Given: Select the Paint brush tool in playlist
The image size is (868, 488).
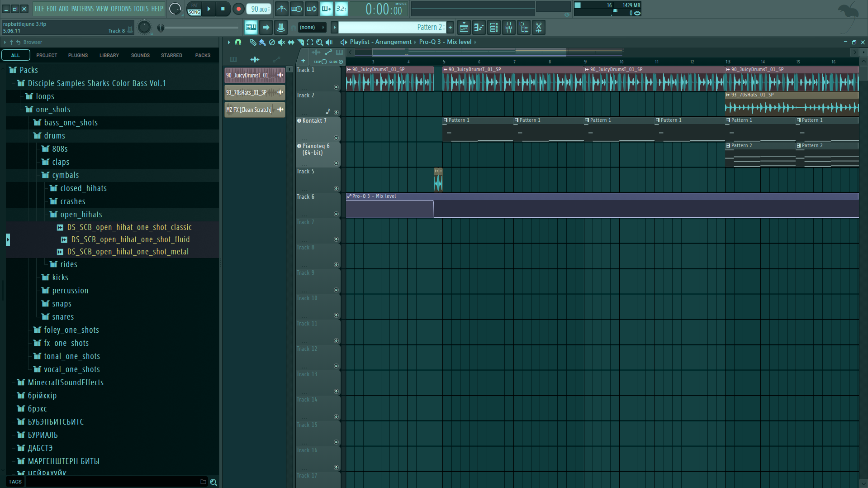Looking at the screenshot, I should click(262, 42).
